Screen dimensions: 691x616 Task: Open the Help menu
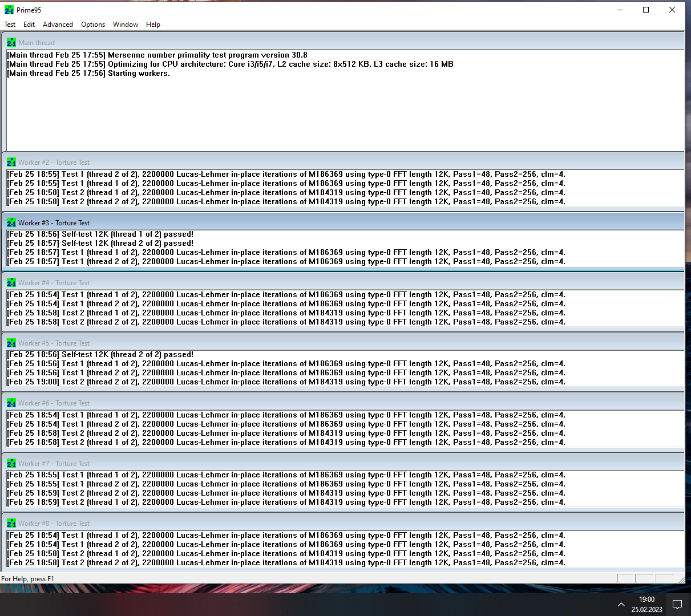[153, 25]
